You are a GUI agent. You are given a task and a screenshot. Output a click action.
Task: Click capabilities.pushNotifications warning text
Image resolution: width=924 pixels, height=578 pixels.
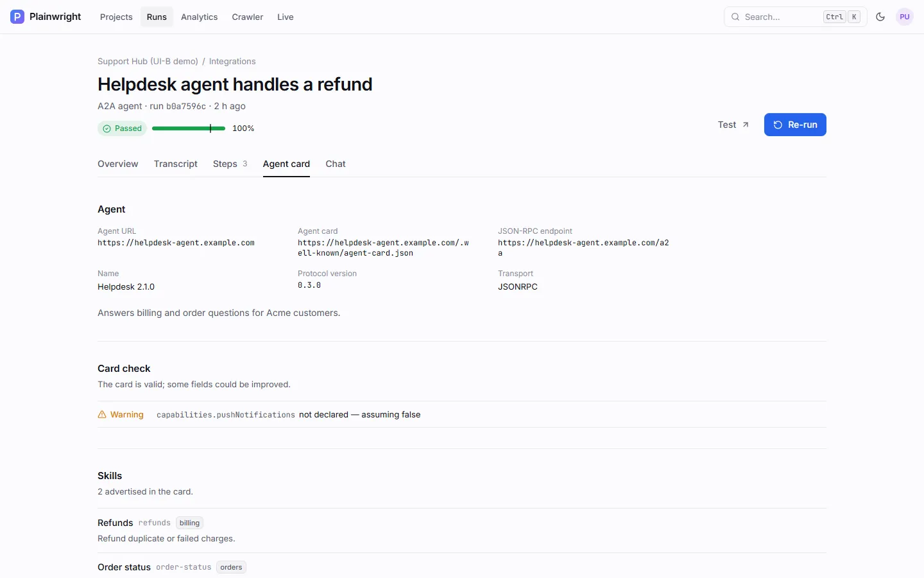click(x=226, y=415)
